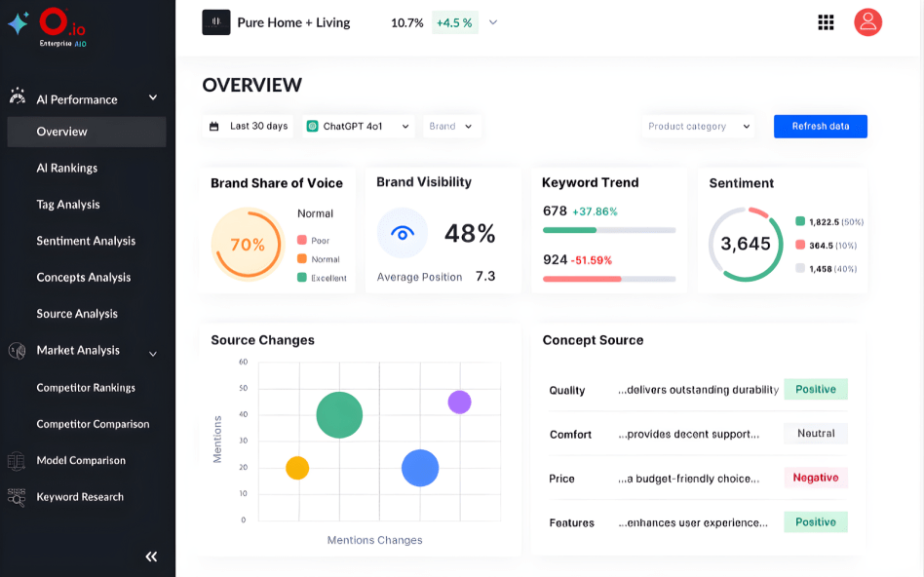This screenshot has width=924, height=577.
Task: Open the Product category dropdown
Action: [699, 127]
